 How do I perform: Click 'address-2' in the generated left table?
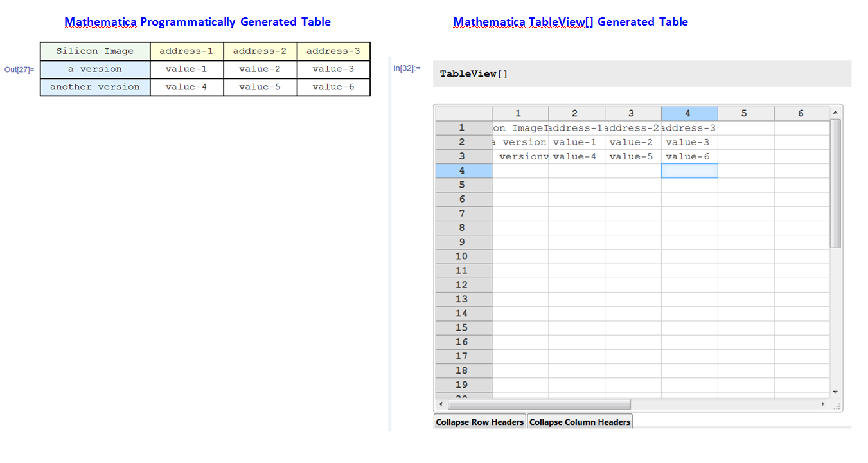pos(260,51)
